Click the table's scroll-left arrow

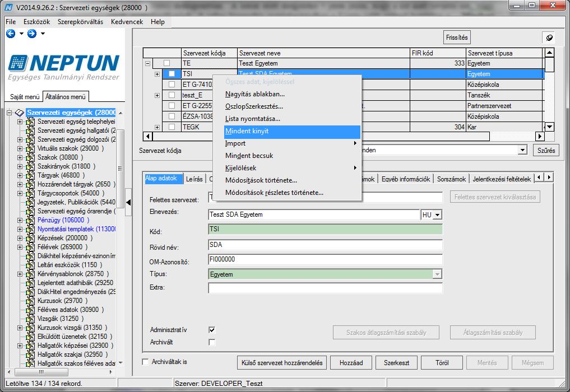click(147, 137)
